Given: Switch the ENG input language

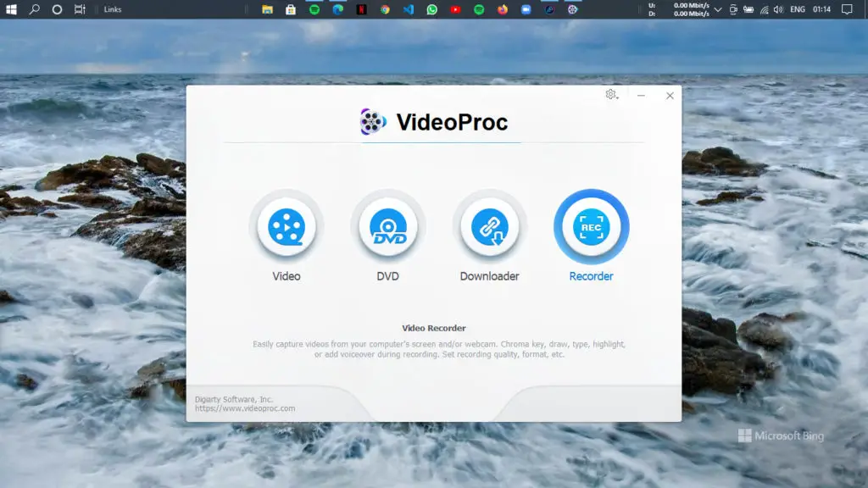Looking at the screenshot, I should point(798,9).
